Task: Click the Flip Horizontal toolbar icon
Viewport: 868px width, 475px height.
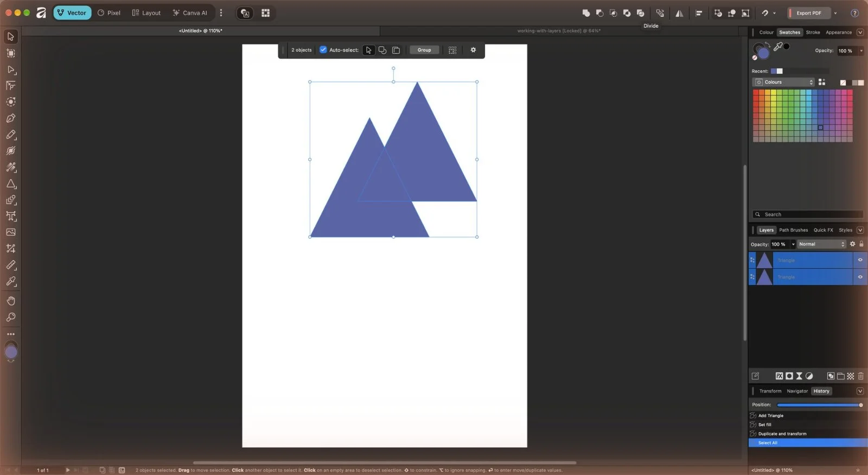Action: click(x=679, y=13)
